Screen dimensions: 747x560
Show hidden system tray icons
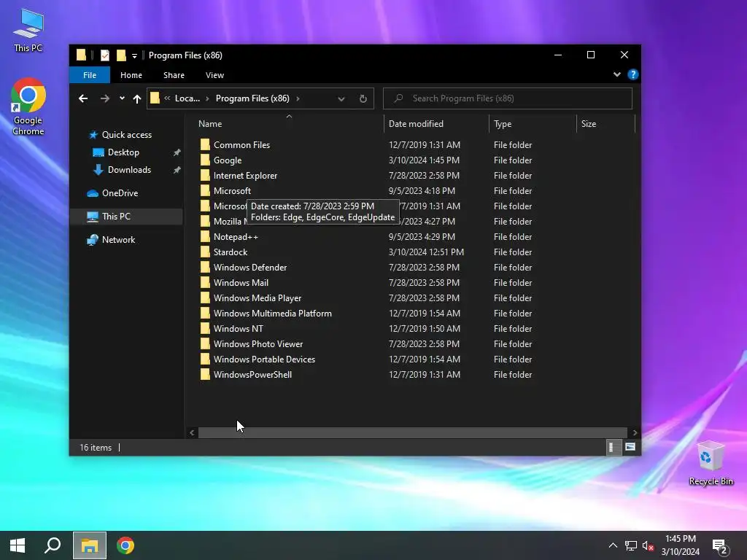point(613,545)
